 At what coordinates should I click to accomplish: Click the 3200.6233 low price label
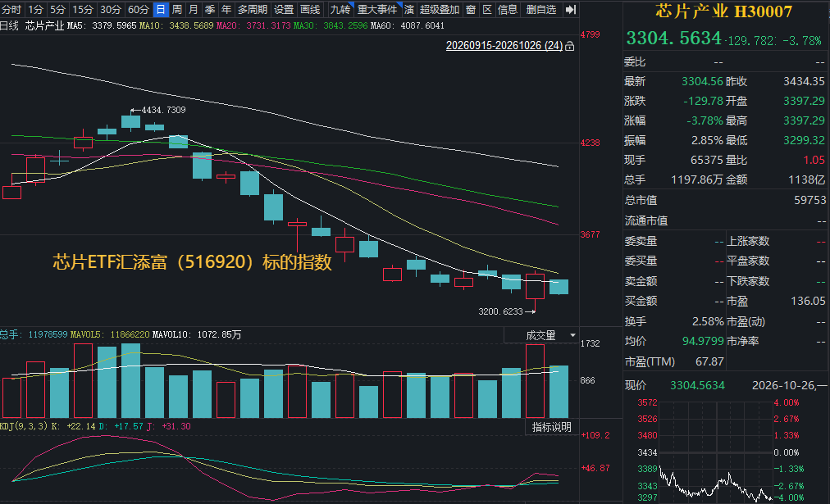(500, 311)
